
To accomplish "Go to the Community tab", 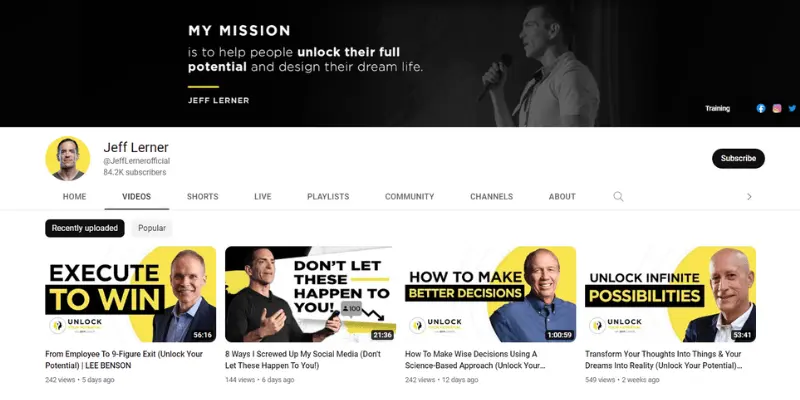I will click(410, 196).
